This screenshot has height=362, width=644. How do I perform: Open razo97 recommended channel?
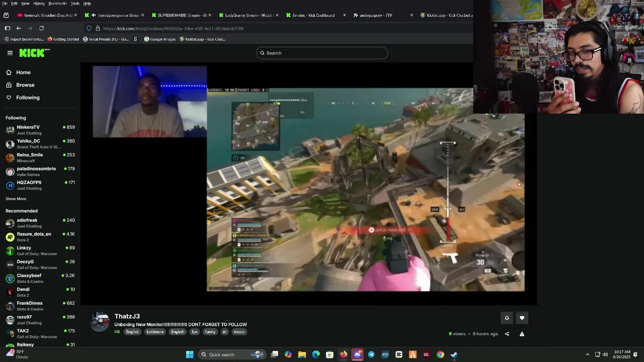coord(40,320)
